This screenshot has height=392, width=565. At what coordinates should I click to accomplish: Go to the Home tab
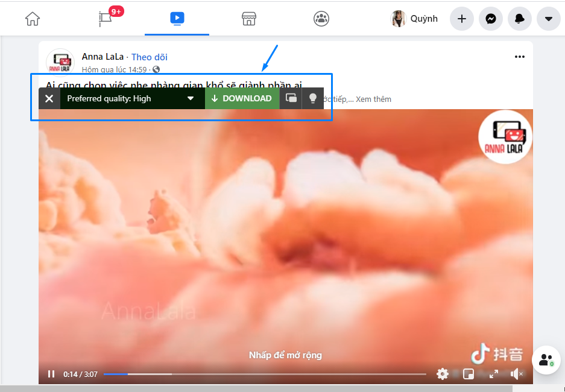[x=33, y=19]
